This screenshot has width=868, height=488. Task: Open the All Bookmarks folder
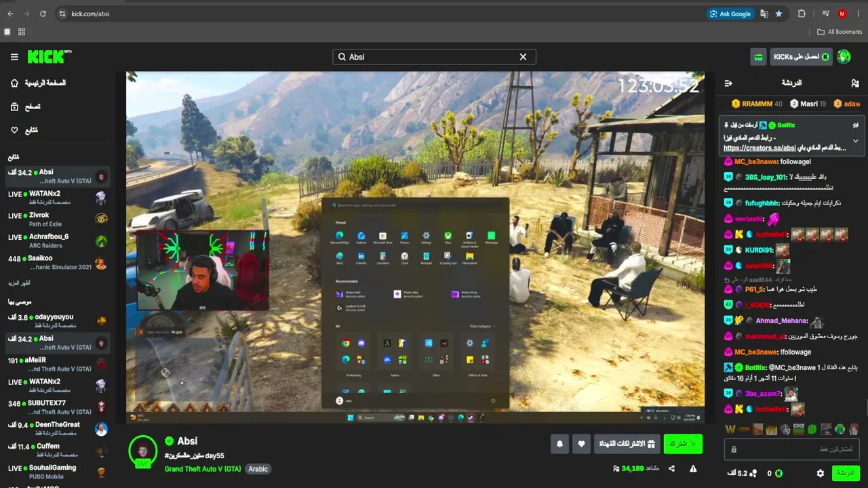pos(840,32)
